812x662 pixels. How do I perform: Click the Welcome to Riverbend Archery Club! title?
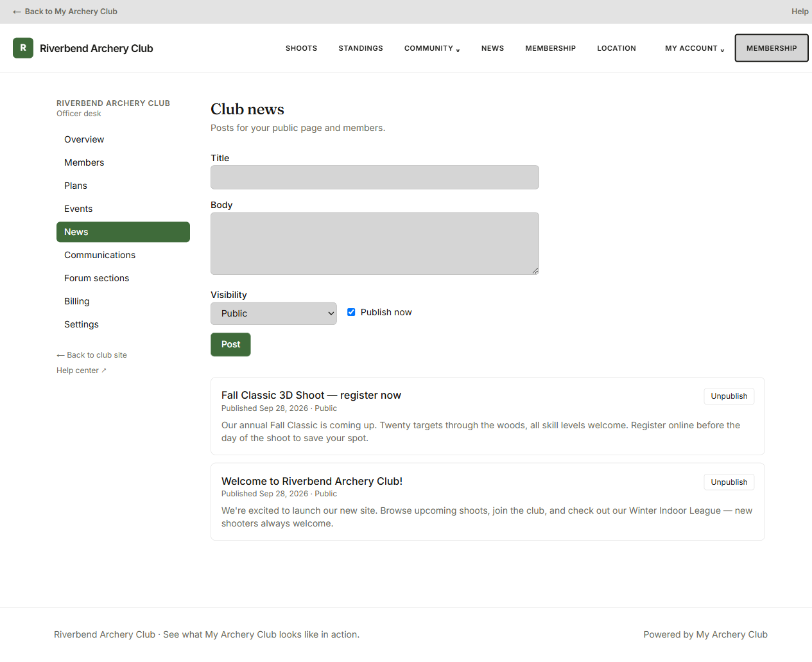312,482
